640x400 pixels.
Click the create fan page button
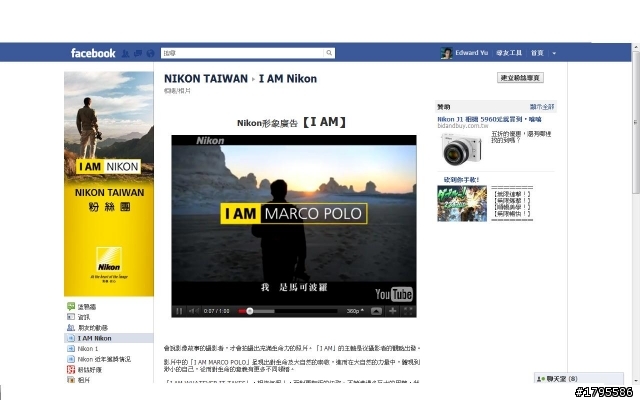tap(520, 78)
